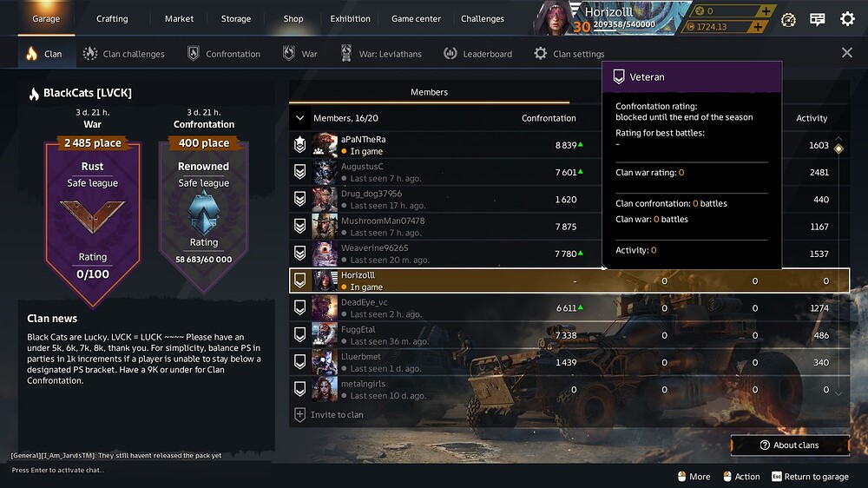
Task: Click the steering wheel icon in top bar
Action: (x=788, y=21)
